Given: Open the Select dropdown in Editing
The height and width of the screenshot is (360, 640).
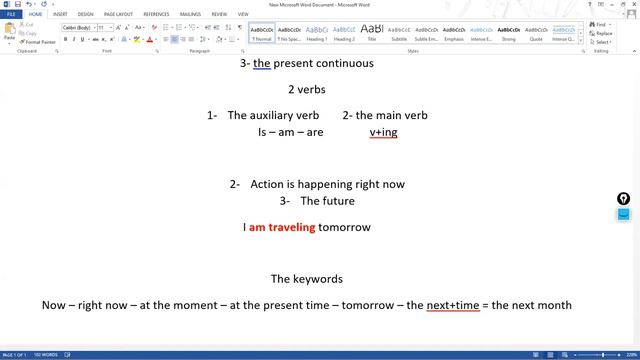Looking at the screenshot, I should (600, 42).
